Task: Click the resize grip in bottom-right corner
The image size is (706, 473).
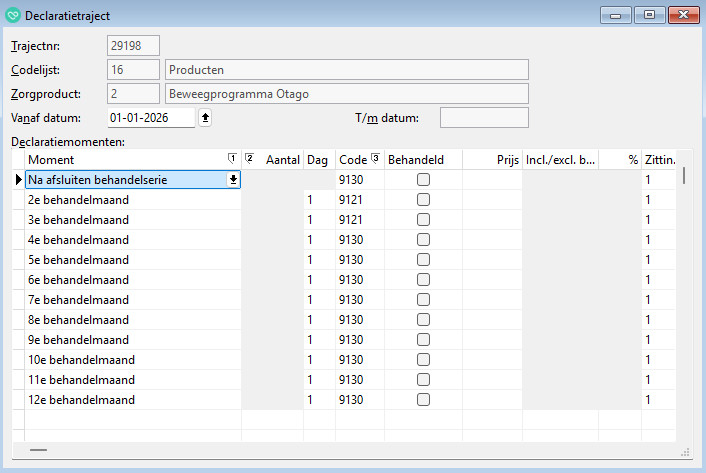Action: 685,452
